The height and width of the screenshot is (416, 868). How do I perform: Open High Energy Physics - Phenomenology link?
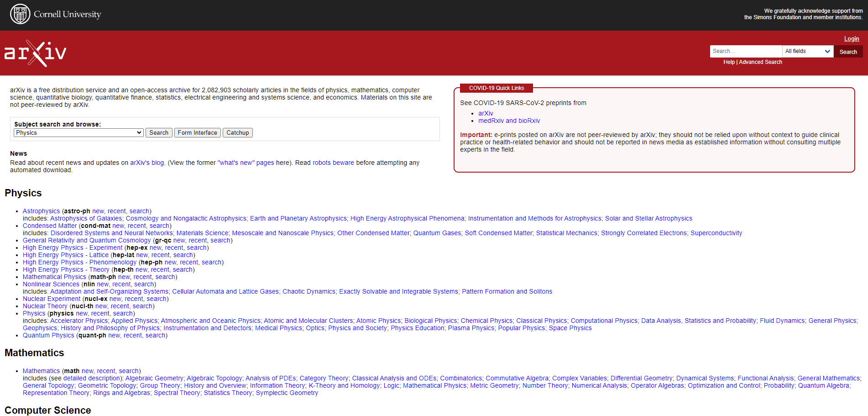(79, 262)
